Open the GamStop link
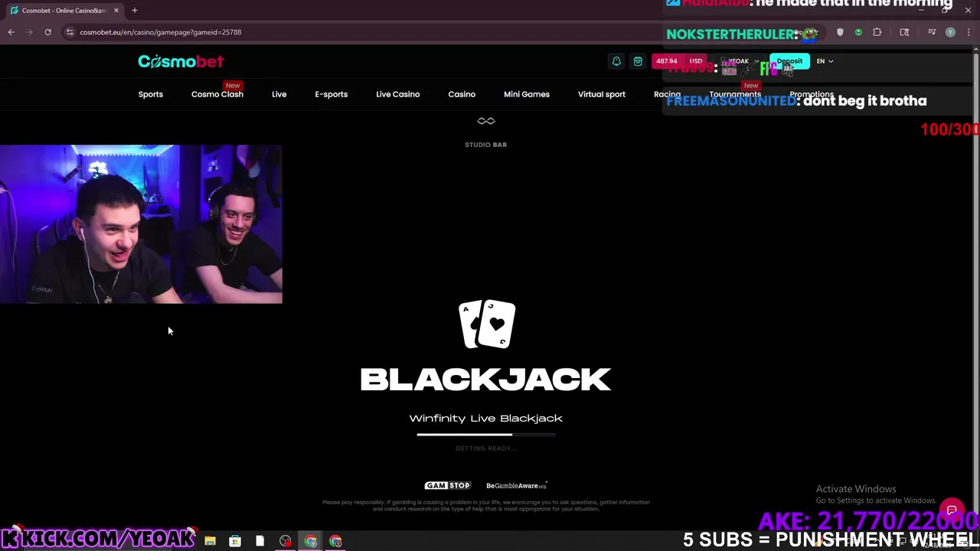 448,485
